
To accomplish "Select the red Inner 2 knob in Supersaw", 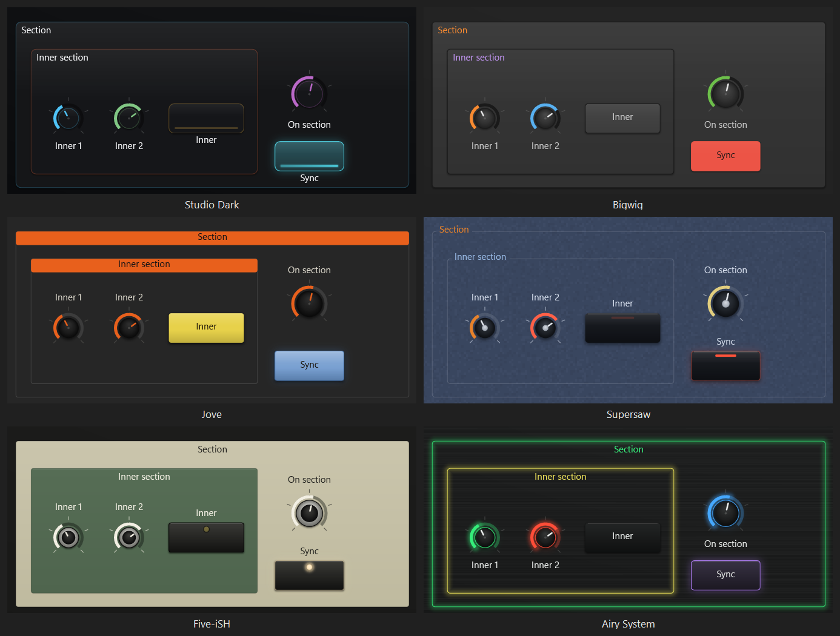I will 545,328.
